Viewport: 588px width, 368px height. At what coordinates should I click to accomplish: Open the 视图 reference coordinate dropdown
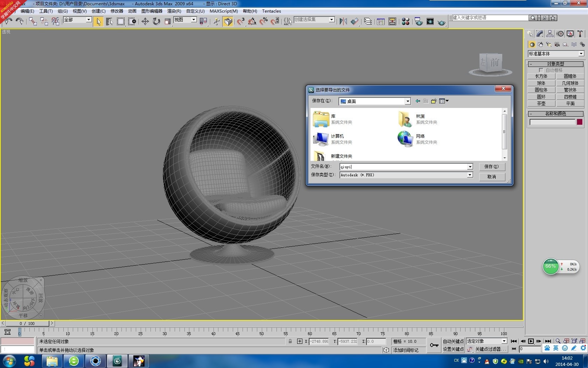pos(194,20)
